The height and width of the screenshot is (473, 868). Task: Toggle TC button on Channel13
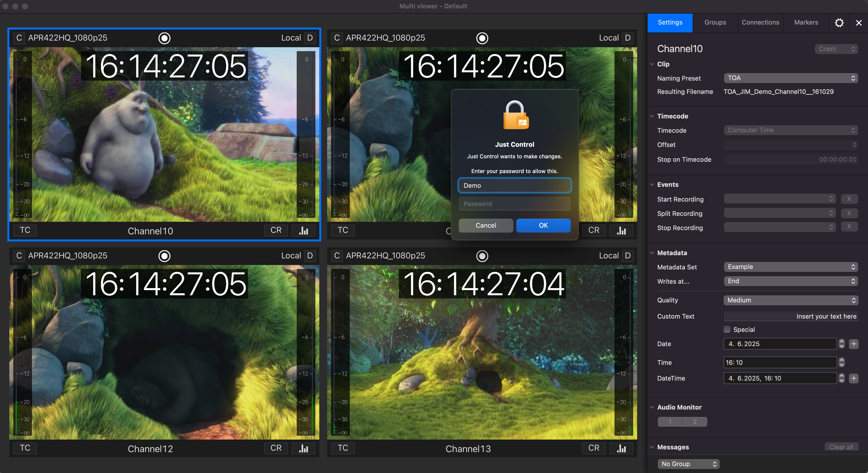tap(343, 448)
